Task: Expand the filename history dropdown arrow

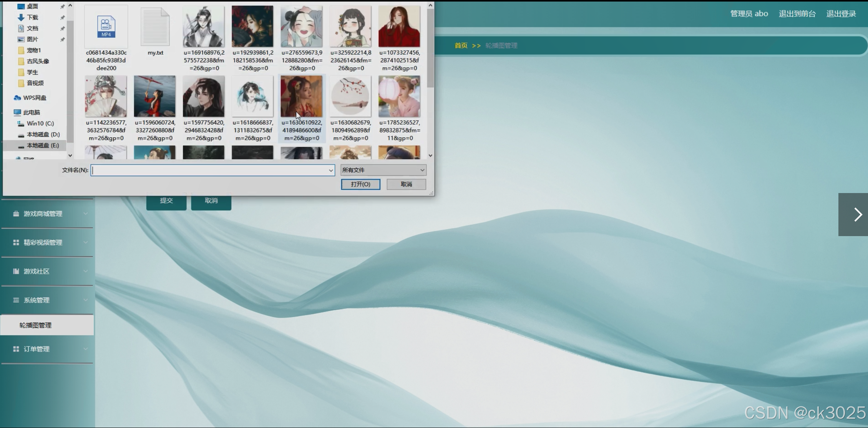Action: point(331,170)
